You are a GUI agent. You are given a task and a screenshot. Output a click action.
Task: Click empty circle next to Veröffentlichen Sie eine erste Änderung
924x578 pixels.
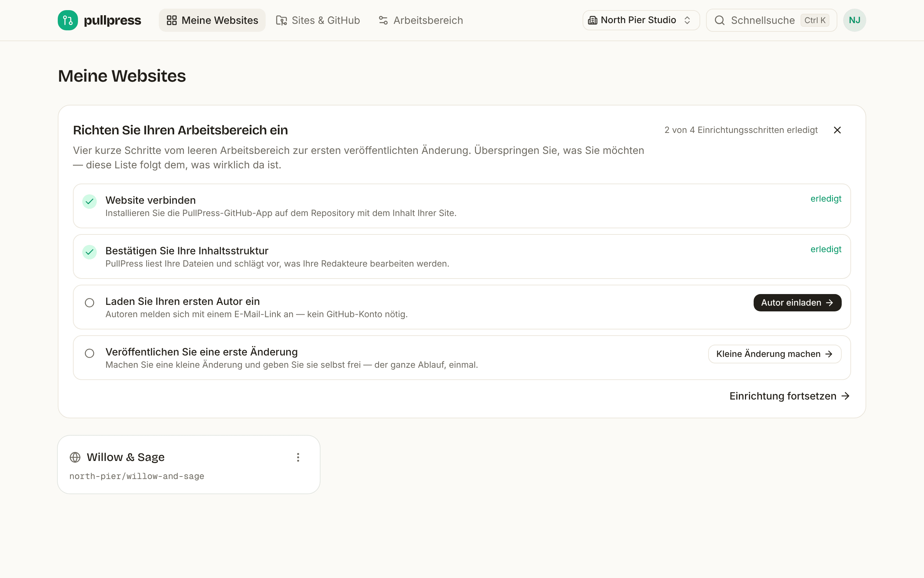click(x=90, y=353)
